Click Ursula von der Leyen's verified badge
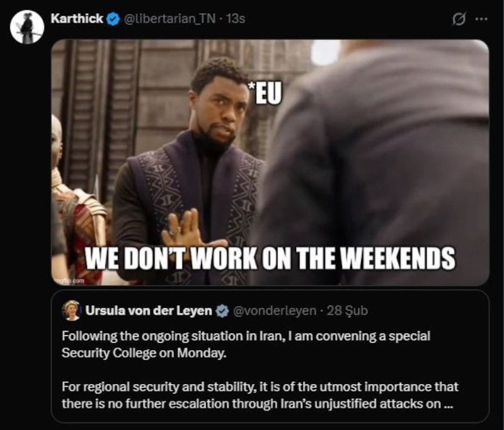Image resolution: width=504 pixels, height=430 pixels. [x=222, y=311]
